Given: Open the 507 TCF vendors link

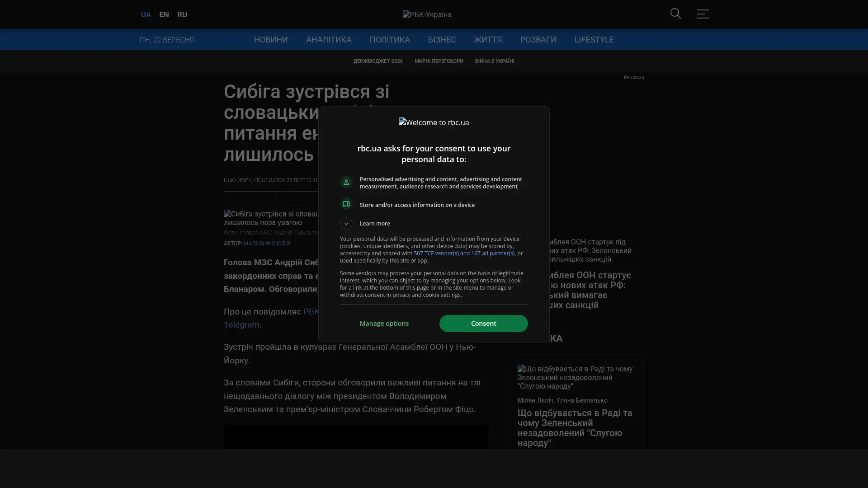Looking at the screenshot, I should tap(463, 253).
